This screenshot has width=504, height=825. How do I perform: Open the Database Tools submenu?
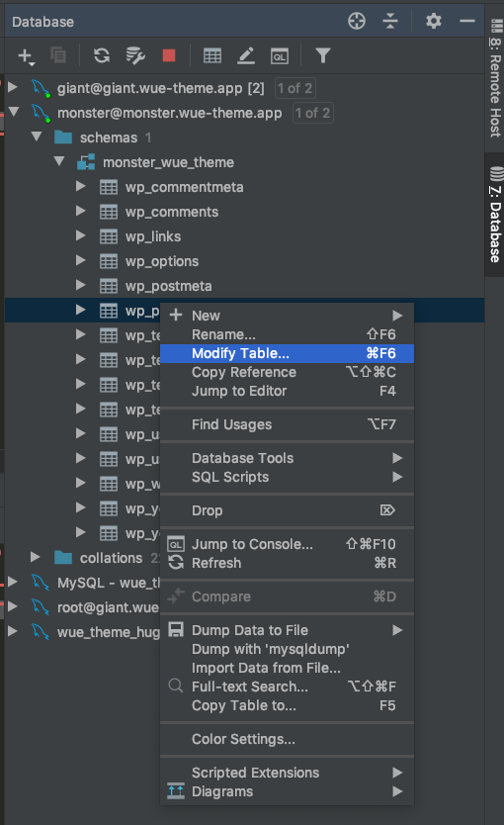[287, 458]
